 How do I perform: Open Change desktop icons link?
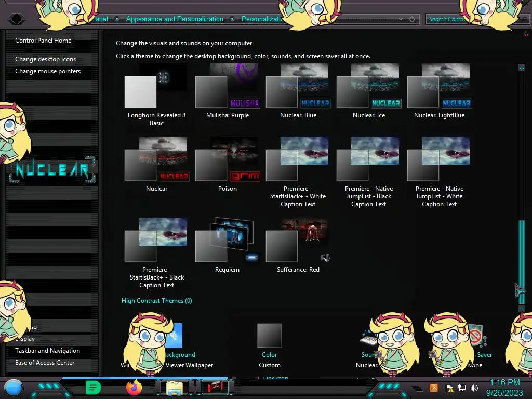(46, 59)
